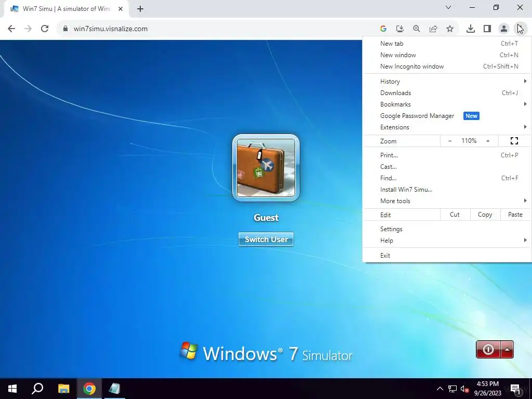Open File Explorer from taskbar
532x399 pixels.
(x=63, y=389)
